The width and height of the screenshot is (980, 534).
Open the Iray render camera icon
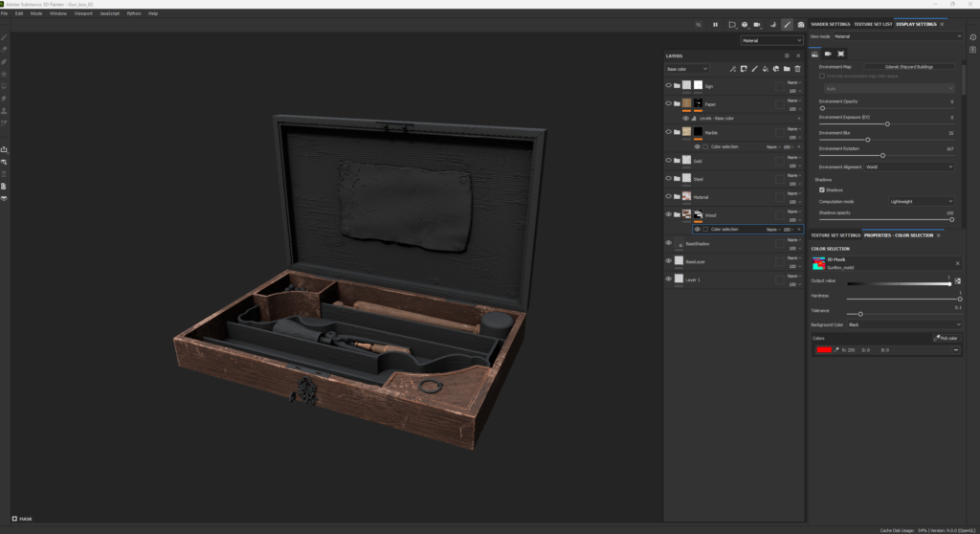point(801,25)
